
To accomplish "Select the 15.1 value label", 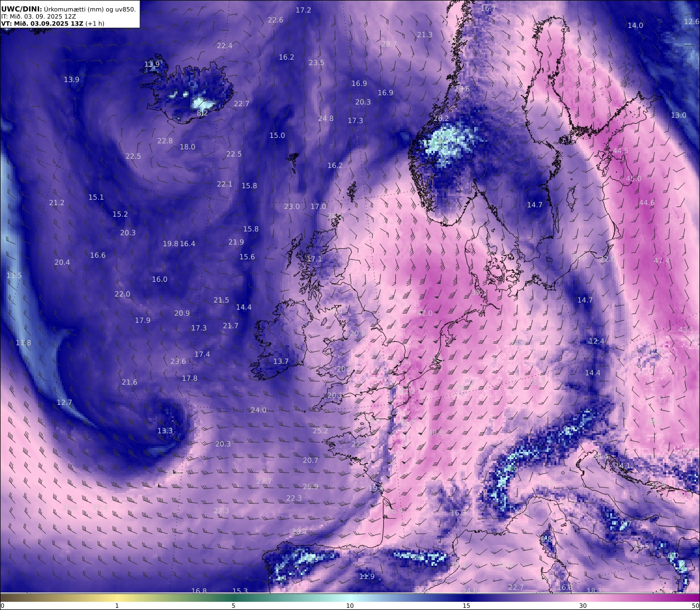I will tap(96, 197).
